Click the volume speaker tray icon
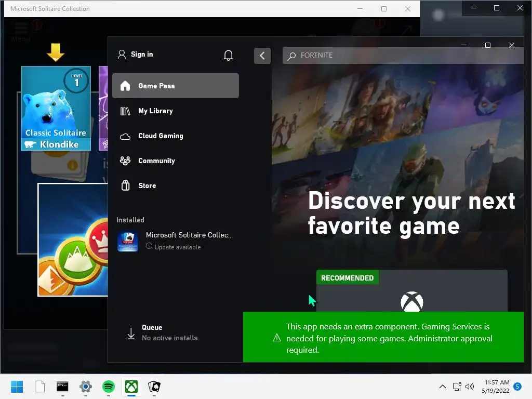The height and width of the screenshot is (399, 532). 470,387
